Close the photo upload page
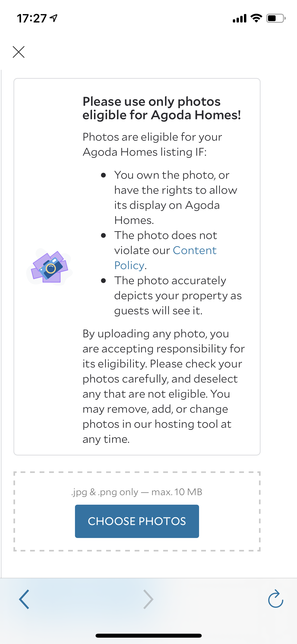The width and height of the screenshot is (297, 644). pos(18,52)
